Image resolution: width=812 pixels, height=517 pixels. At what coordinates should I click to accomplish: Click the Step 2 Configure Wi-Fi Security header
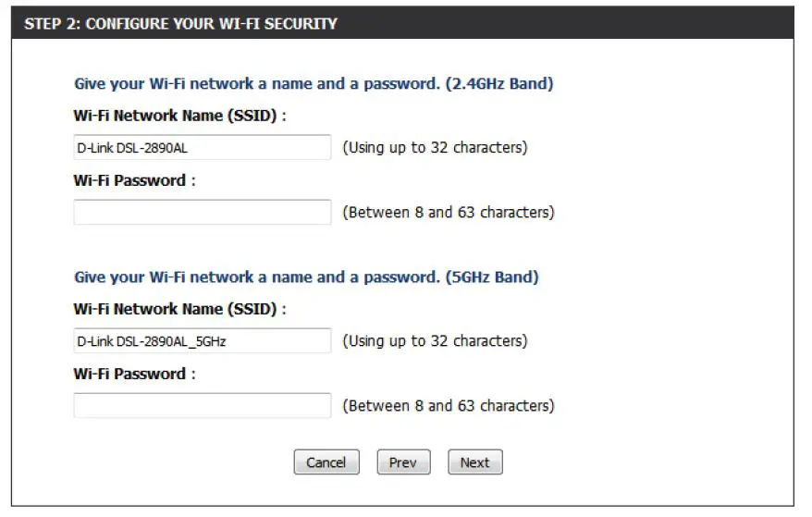(x=180, y=23)
